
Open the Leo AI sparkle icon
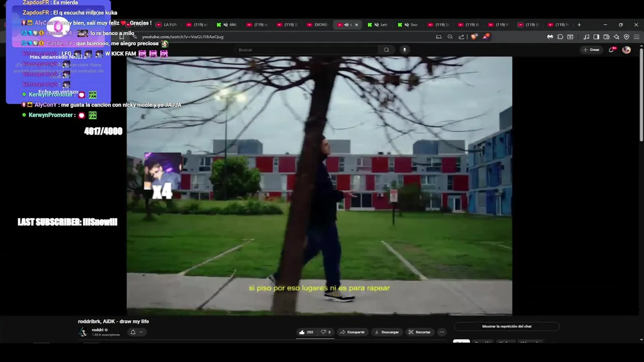click(616, 37)
